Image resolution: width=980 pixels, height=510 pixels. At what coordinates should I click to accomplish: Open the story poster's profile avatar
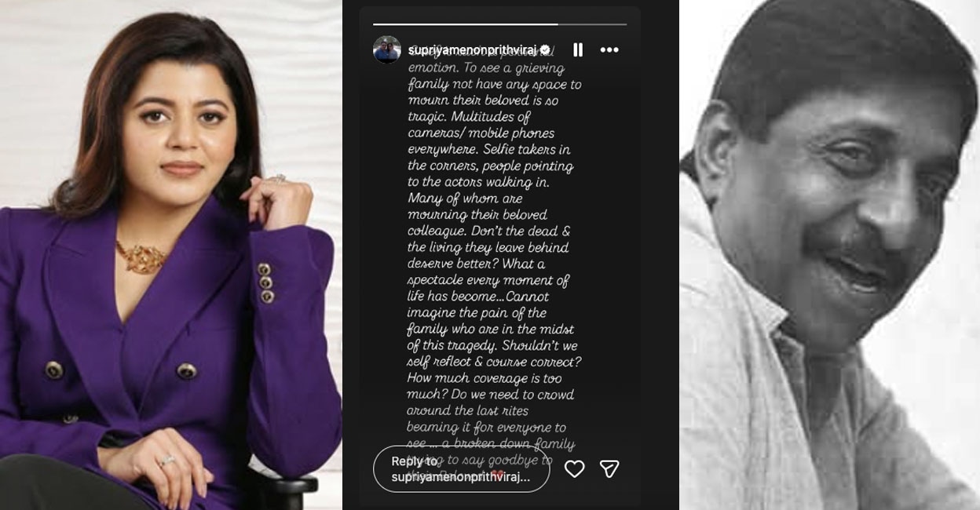click(x=387, y=49)
